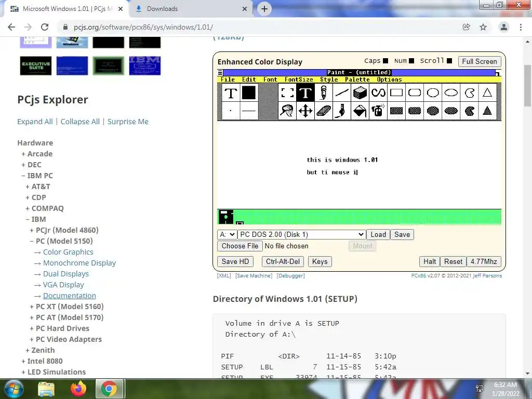This screenshot has height=399, width=532.
Task: Expand the PC XT (Model 5160) item
Action: [66, 307]
